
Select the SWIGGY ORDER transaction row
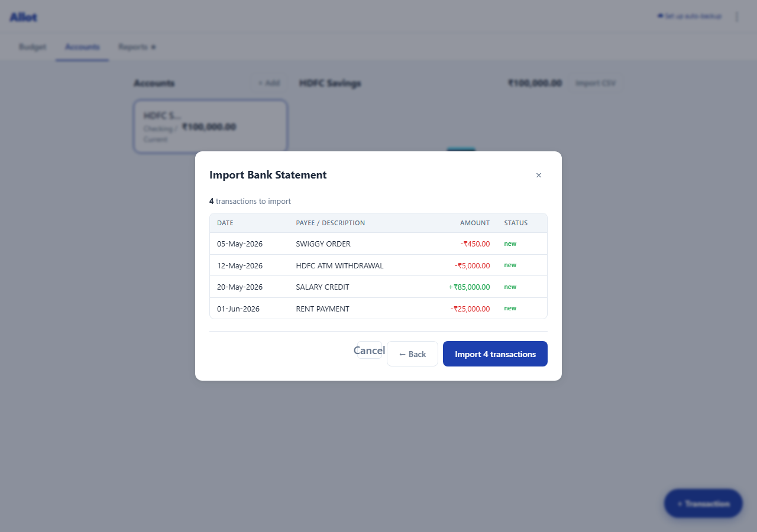pos(378,244)
